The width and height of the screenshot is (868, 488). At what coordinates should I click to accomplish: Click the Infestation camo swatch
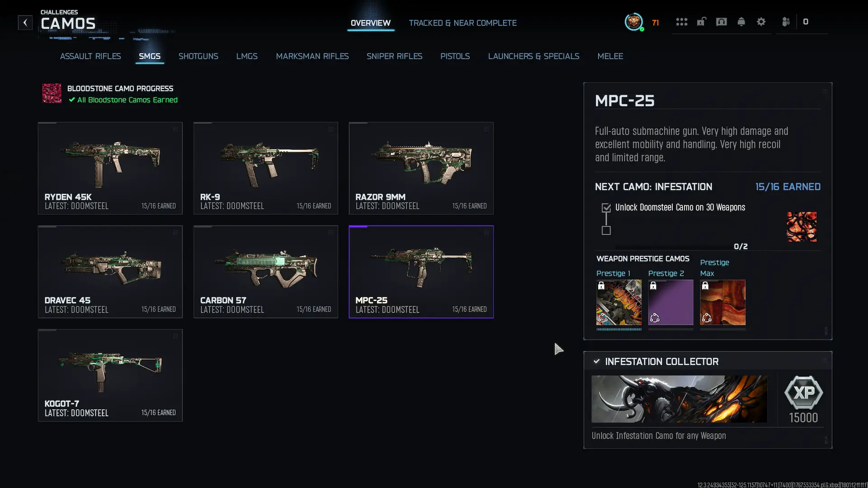tap(802, 227)
